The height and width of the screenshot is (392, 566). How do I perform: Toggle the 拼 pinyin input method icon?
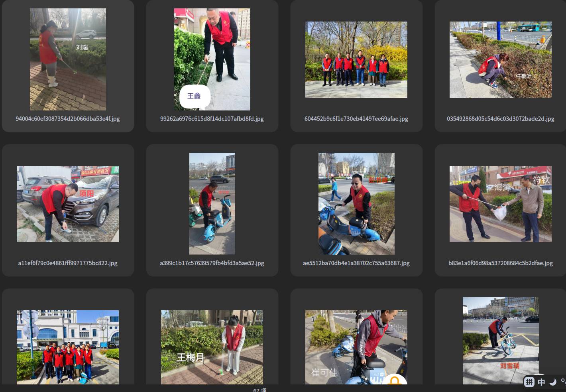pyautogui.click(x=529, y=382)
